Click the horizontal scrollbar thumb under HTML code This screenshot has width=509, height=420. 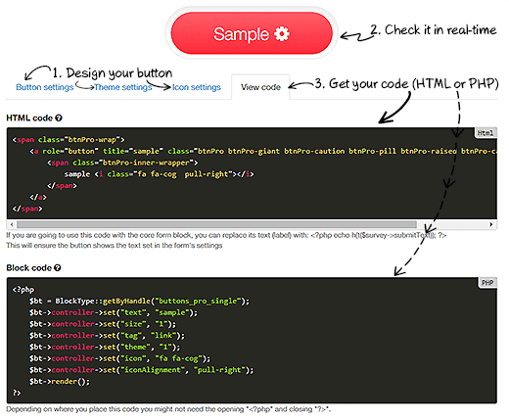(x=216, y=224)
